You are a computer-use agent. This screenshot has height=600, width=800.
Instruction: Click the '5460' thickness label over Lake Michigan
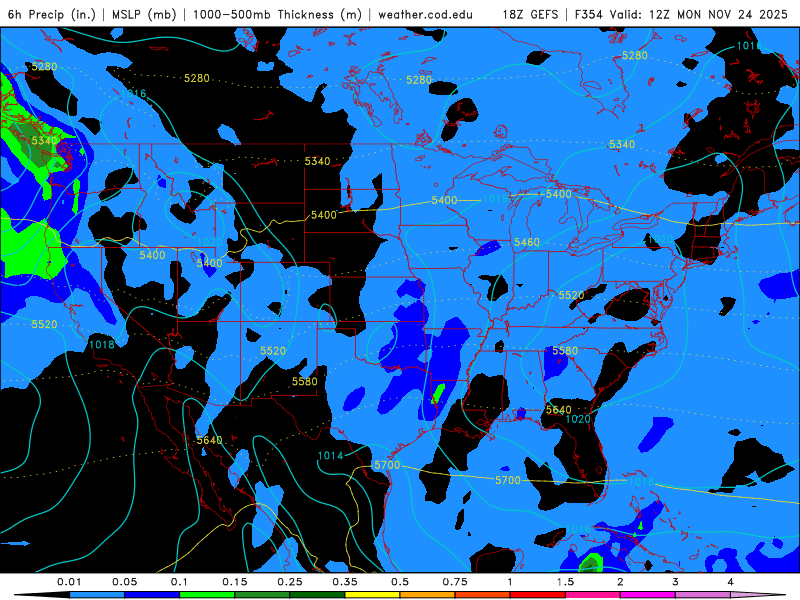[527, 242]
